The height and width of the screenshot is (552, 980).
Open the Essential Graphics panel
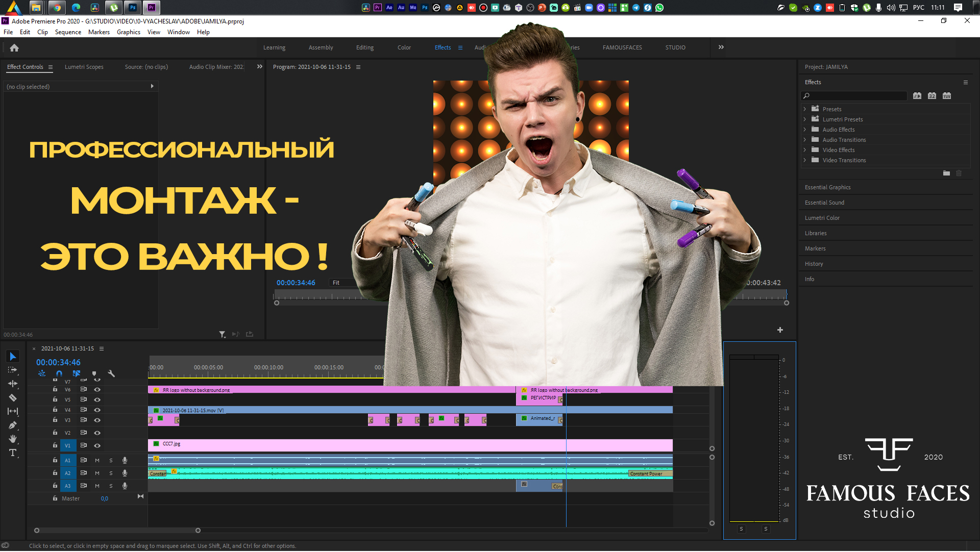[827, 188]
